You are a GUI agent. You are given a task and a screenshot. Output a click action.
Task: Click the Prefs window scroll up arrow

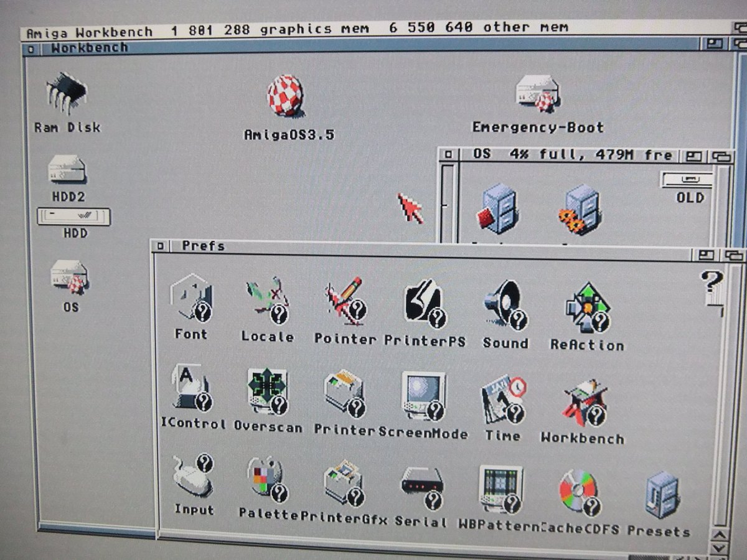[719, 534]
